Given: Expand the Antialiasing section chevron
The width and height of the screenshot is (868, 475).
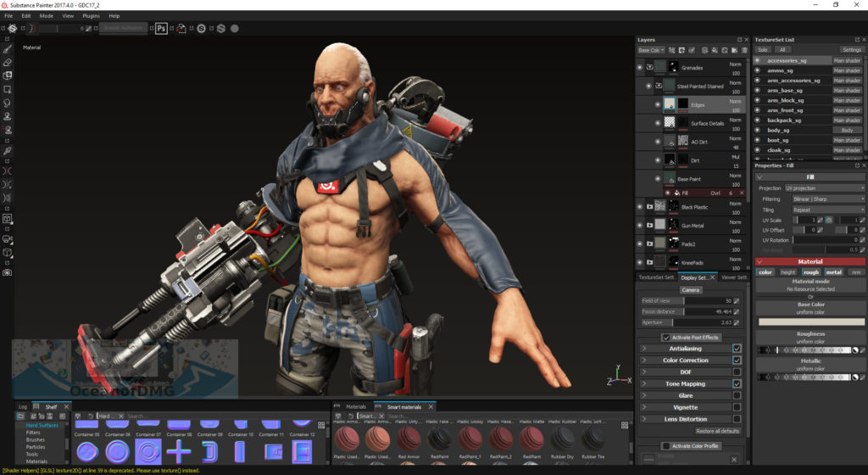Looking at the screenshot, I should [644, 349].
